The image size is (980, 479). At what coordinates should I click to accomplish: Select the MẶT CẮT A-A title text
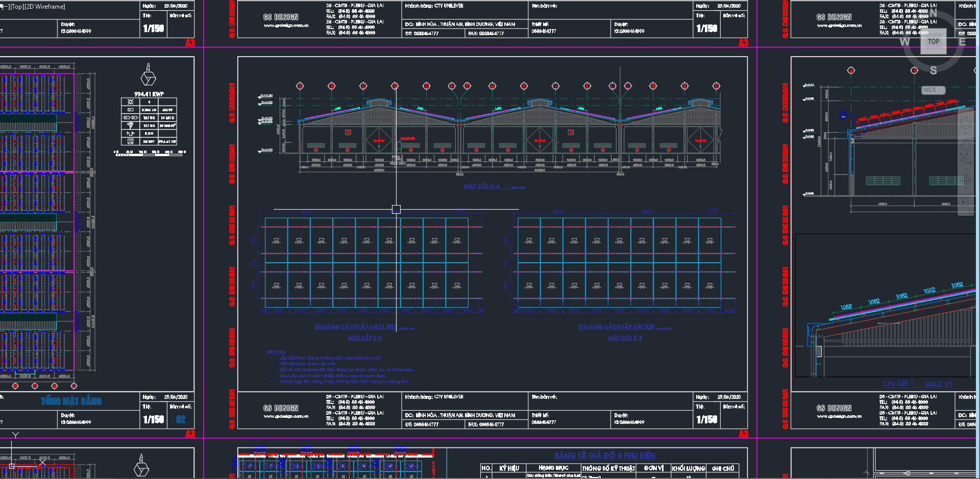click(x=482, y=187)
